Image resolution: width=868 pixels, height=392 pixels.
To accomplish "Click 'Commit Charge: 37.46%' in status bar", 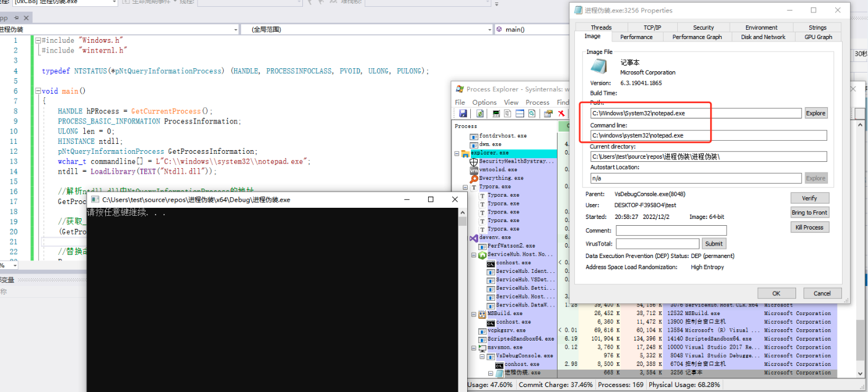I will [x=555, y=385].
